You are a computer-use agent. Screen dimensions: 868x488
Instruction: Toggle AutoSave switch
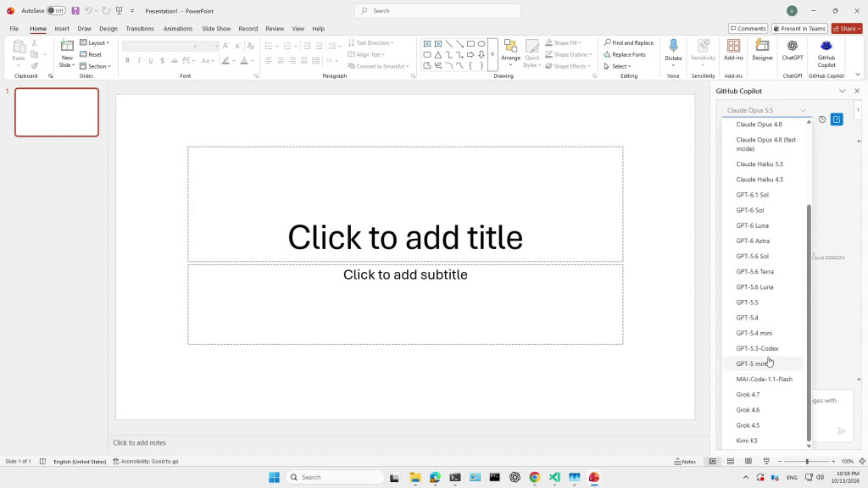click(56, 10)
